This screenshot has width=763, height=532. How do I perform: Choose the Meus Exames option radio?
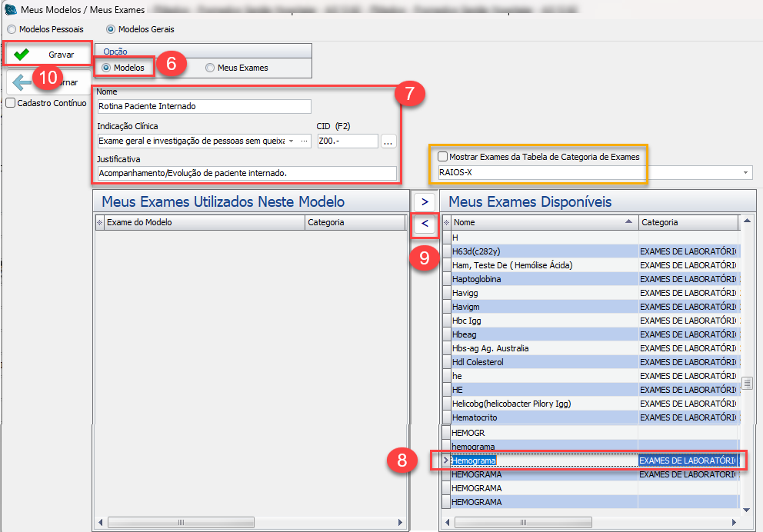tap(210, 68)
